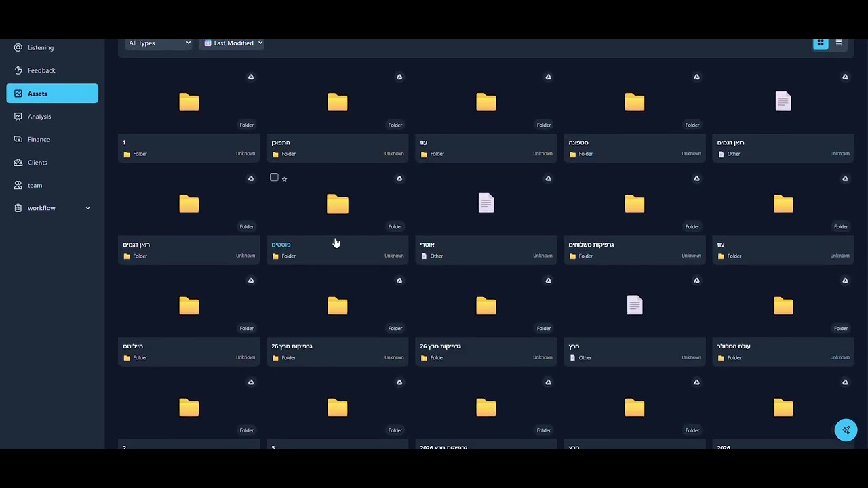Click the folder thumbnail of התפוכן
This screenshot has width=868, height=488.
[x=338, y=102]
